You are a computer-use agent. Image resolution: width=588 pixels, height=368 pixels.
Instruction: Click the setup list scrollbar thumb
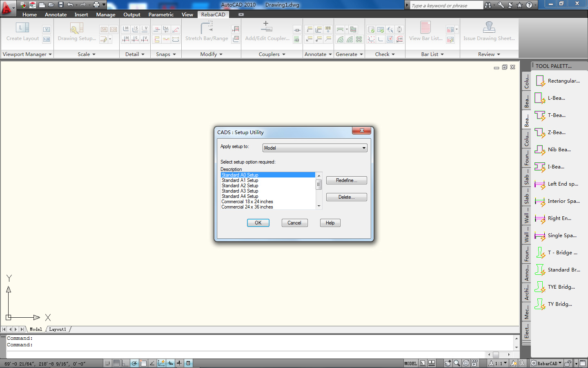[x=319, y=184]
